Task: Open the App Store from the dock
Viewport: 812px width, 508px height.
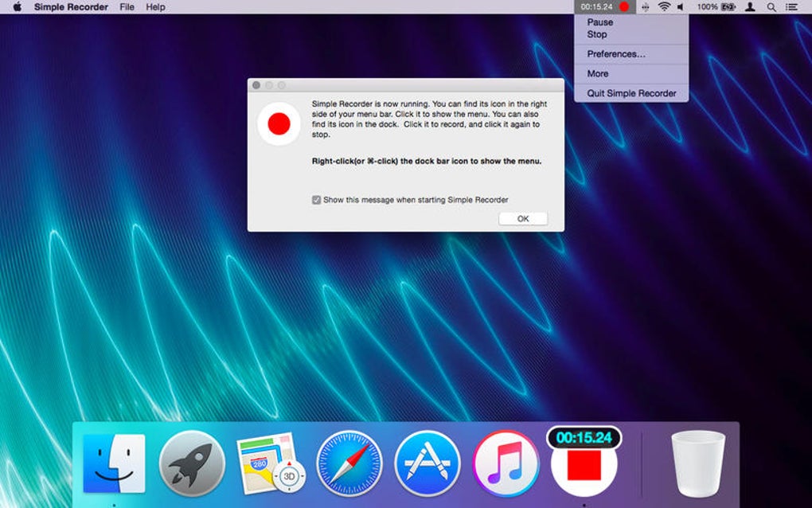Action: pyautogui.click(x=427, y=462)
